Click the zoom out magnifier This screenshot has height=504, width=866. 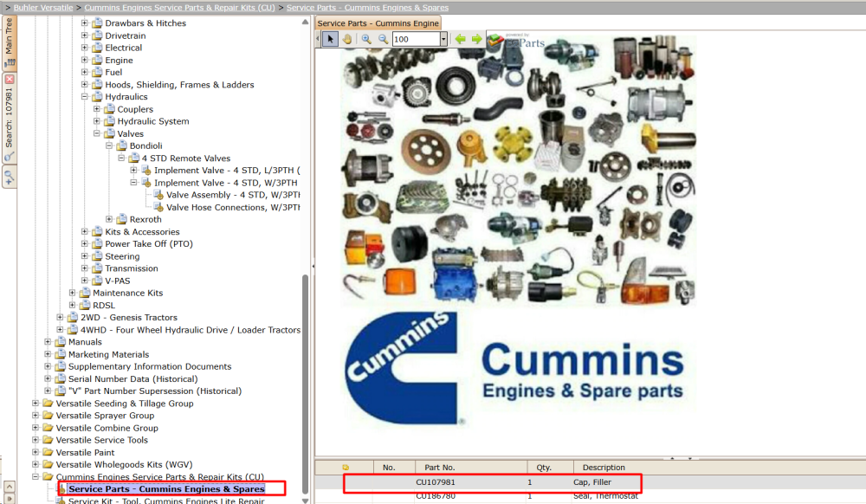tap(383, 39)
